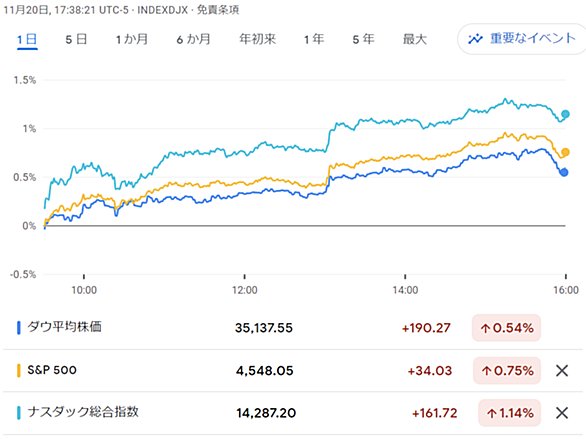Remove S&P 500 comparison with its X icon

pos(562,371)
